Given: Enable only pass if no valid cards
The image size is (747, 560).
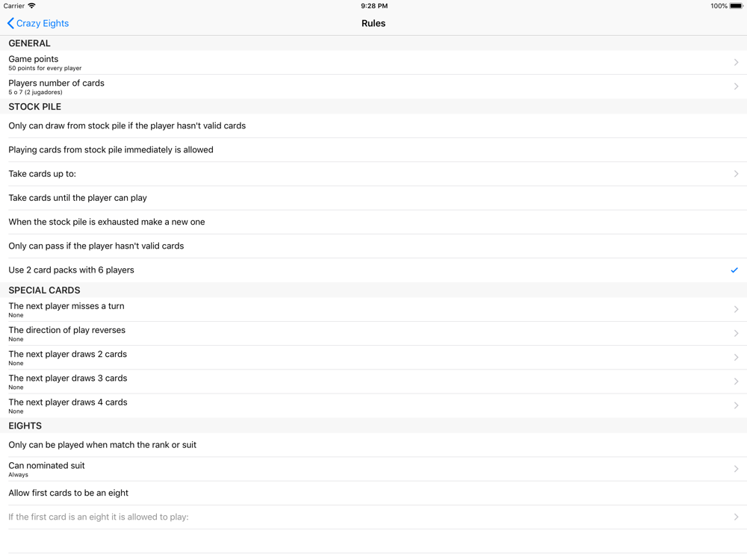Looking at the screenshot, I should pyautogui.click(x=373, y=246).
